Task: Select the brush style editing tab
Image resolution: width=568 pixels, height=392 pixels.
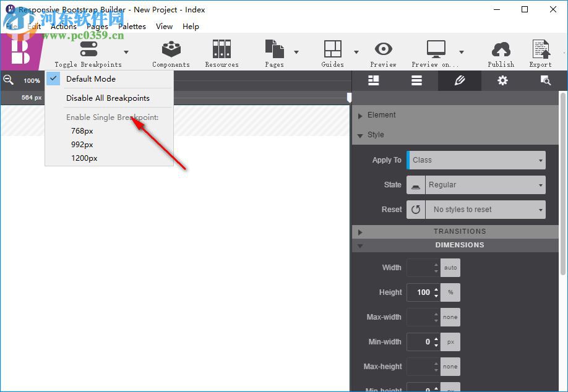Action: point(460,80)
